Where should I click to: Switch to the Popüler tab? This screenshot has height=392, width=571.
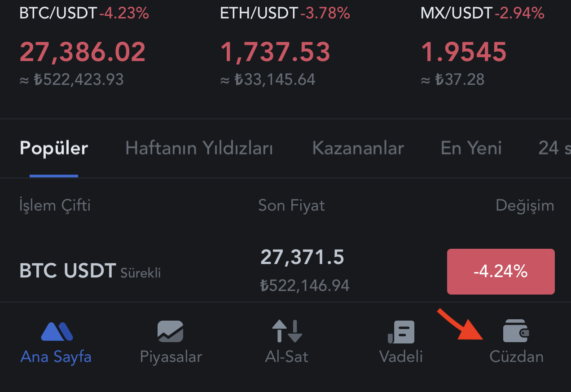click(x=54, y=148)
